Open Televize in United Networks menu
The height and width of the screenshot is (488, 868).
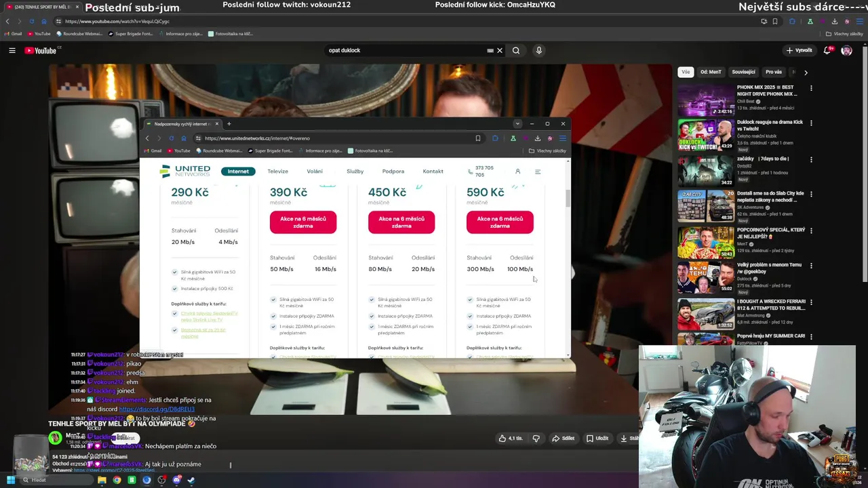point(277,171)
